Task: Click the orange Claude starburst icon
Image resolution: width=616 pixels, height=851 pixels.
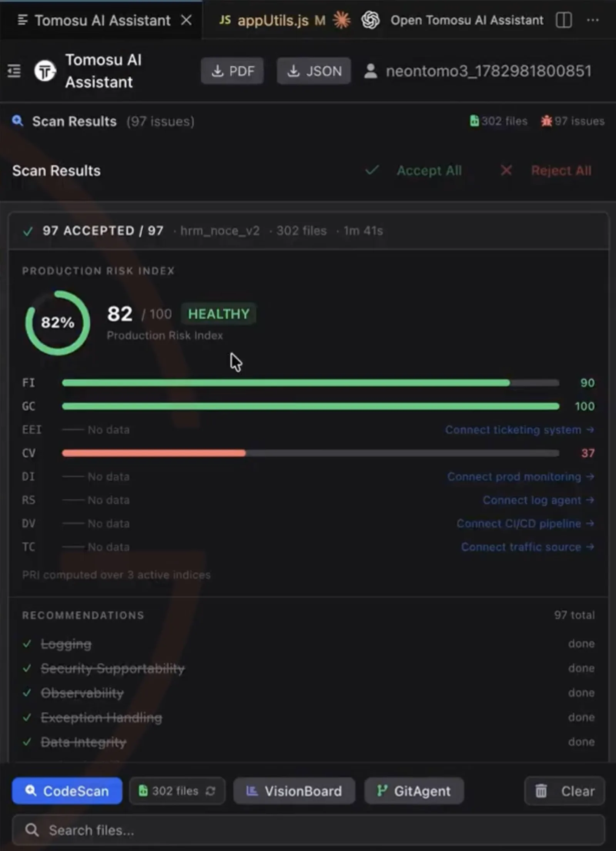Action: pyautogui.click(x=341, y=20)
